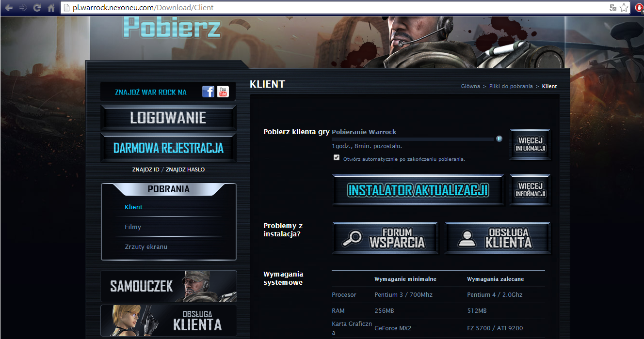Click the '256MB' RAM cell
This screenshot has height=339, width=644.
point(384,310)
